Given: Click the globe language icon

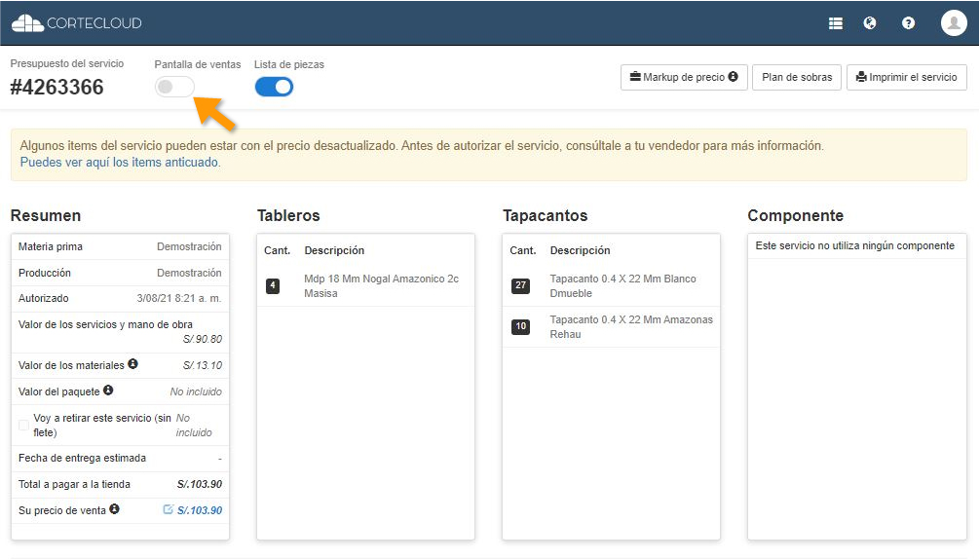Looking at the screenshot, I should 870,23.
